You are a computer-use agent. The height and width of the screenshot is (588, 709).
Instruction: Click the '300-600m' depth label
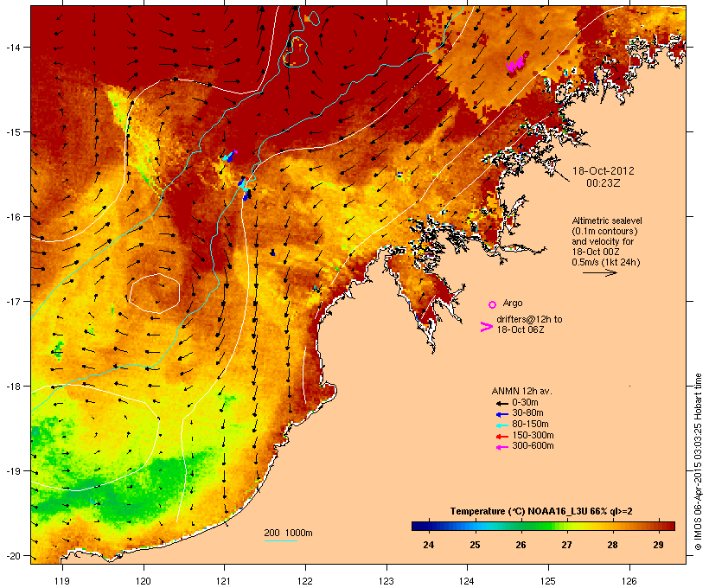coord(533,446)
